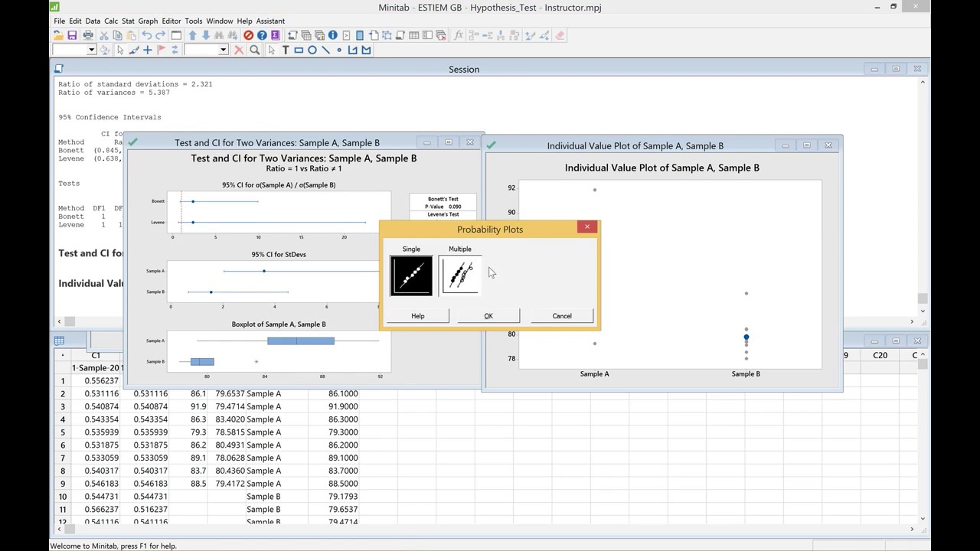Open StatGuide purple sigma icon
The width and height of the screenshot is (980, 551).
275,35
